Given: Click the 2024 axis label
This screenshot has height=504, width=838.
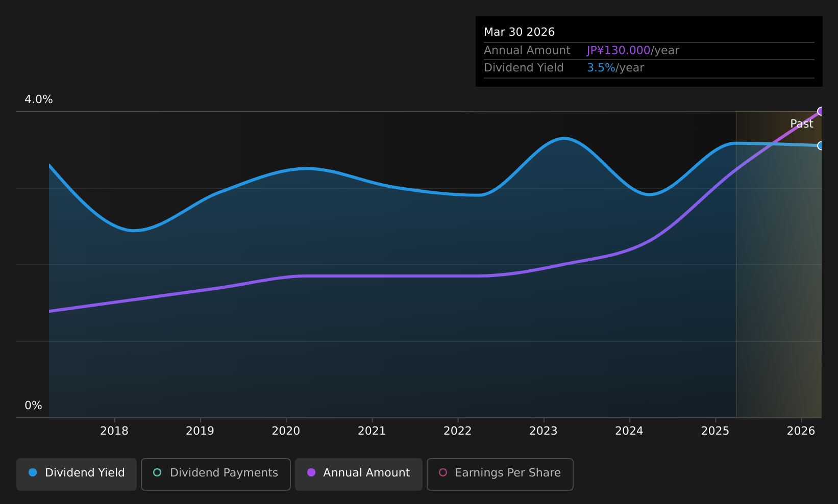Looking at the screenshot, I should [x=630, y=431].
